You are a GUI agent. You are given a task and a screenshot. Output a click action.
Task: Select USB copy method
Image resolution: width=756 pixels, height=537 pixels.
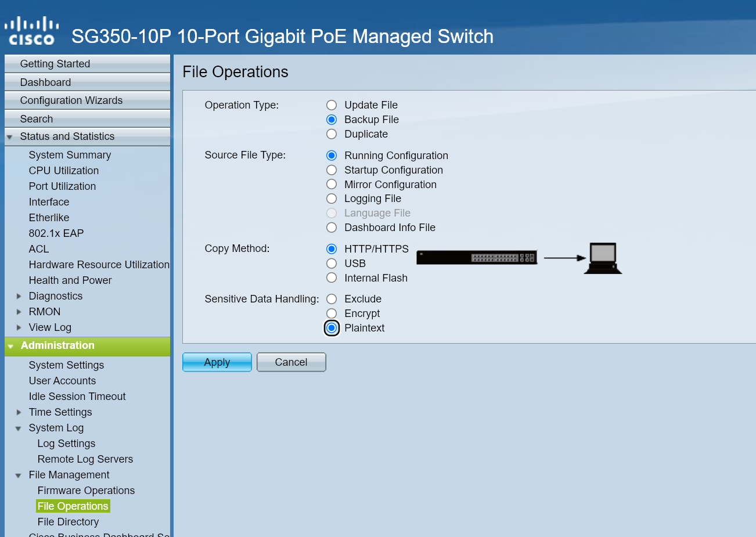(x=332, y=264)
